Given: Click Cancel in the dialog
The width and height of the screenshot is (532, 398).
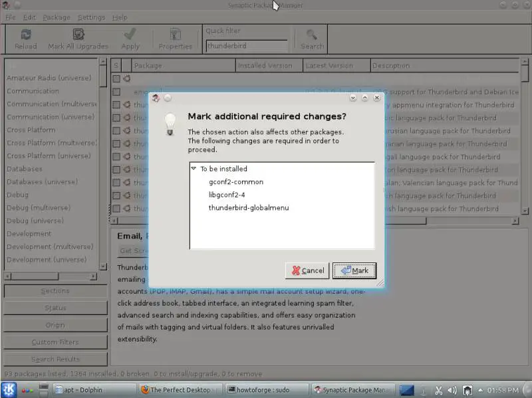Looking at the screenshot, I should point(307,270).
